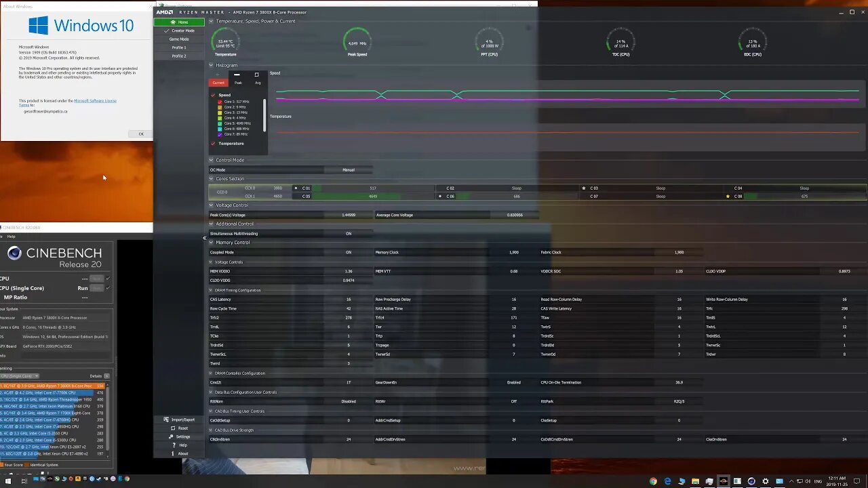868x488 pixels.
Task: Open Import/Export in Ryzen Master sidebar
Action: click(179, 420)
